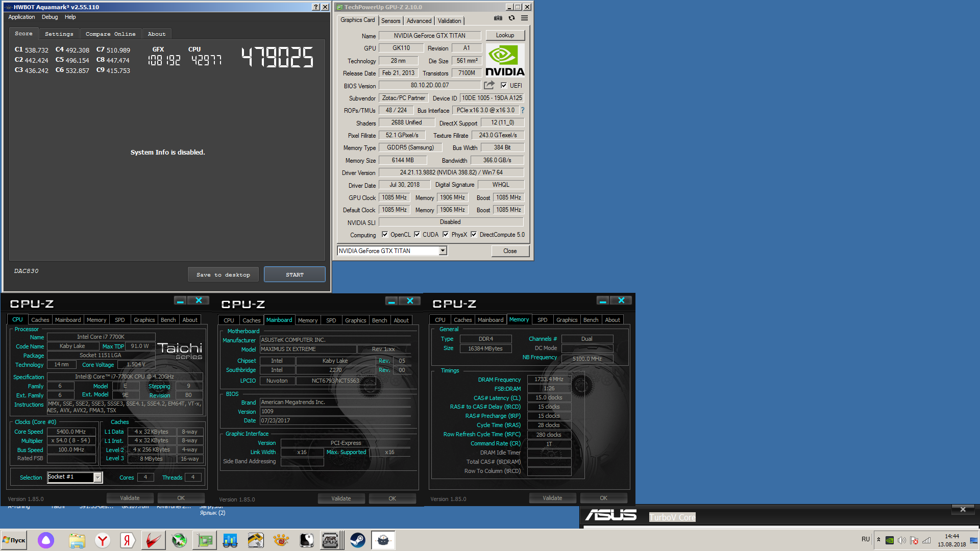Open Bench tab in the right CPU-Z window

pos(591,320)
